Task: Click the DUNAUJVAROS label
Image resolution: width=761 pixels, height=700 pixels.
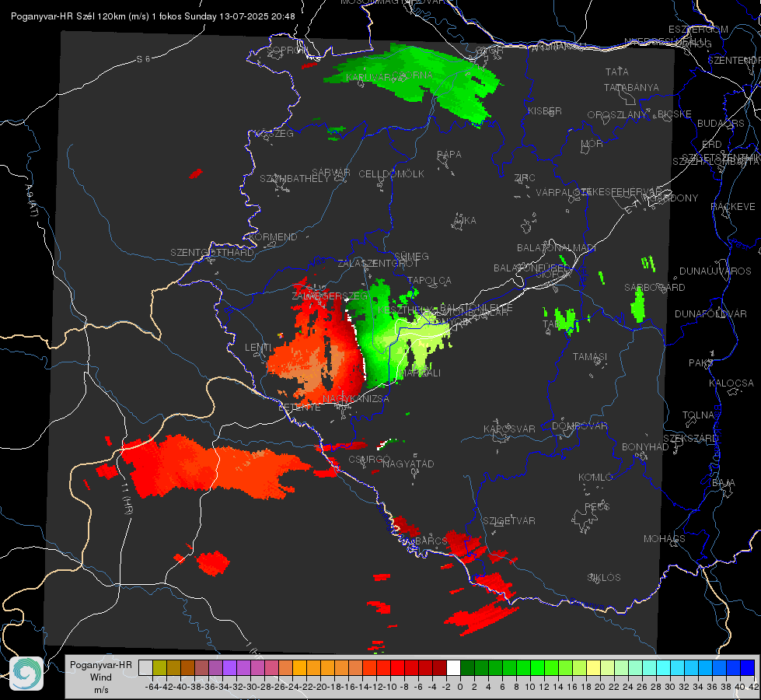Action: (x=715, y=271)
